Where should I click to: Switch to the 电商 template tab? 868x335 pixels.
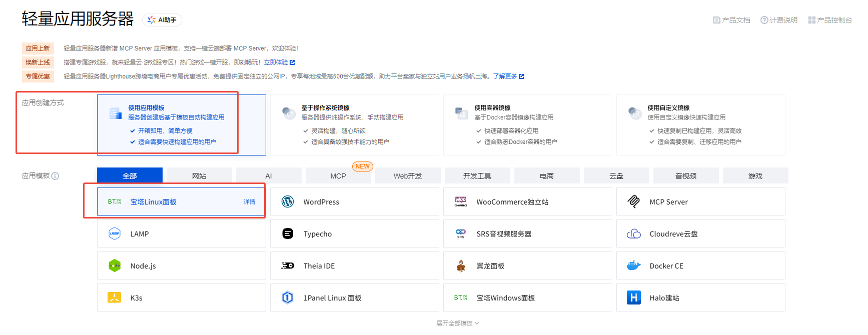547,175
